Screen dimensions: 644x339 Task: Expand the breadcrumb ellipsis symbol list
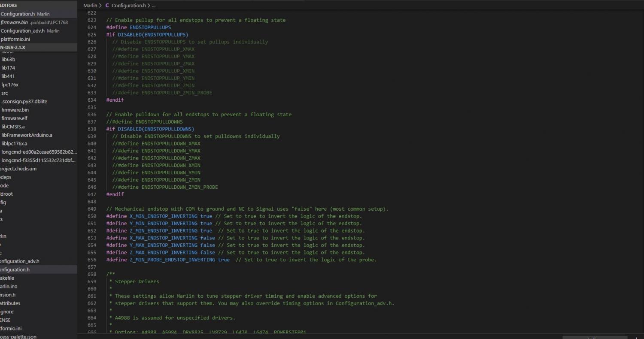pyautogui.click(x=153, y=6)
